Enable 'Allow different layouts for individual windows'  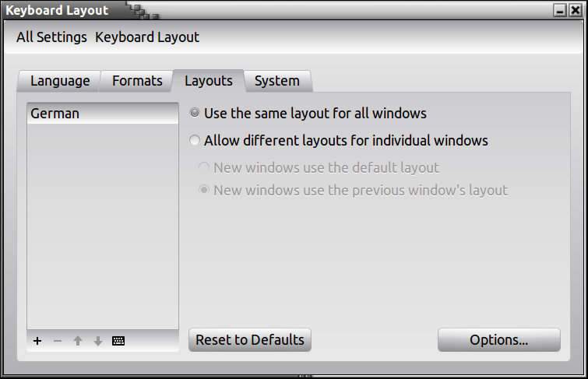[195, 141]
